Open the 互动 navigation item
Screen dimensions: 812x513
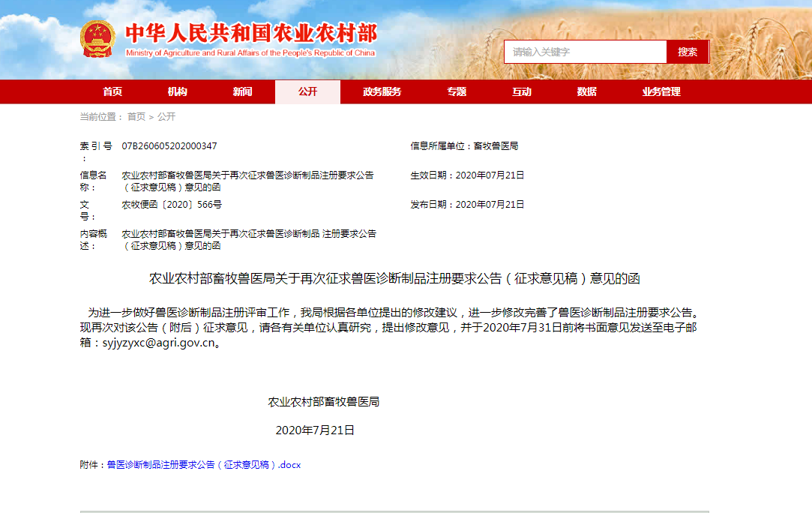pyautogui.click(x=522, y=91)
